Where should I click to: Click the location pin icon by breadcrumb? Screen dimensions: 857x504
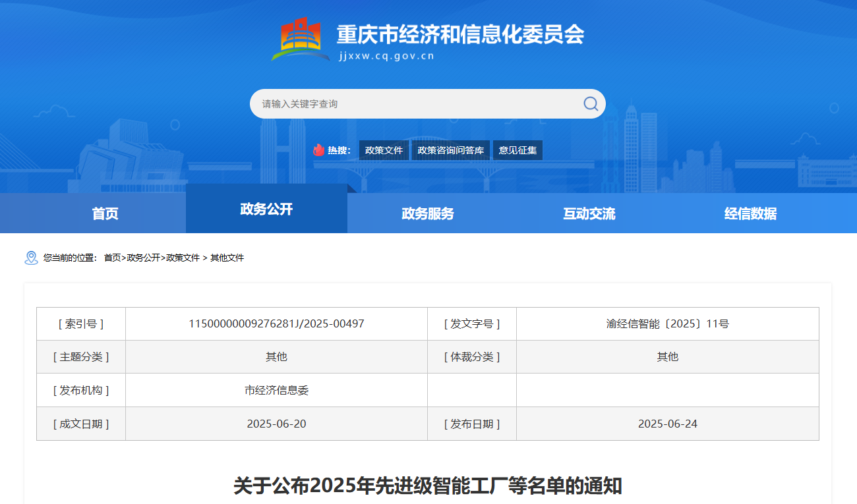(x=31, y=258)
